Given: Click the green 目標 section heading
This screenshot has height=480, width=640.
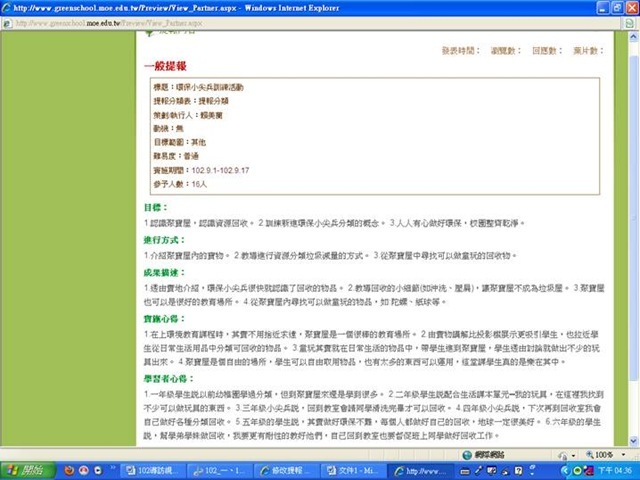Looking at the screenshot, I should point(156,207).
